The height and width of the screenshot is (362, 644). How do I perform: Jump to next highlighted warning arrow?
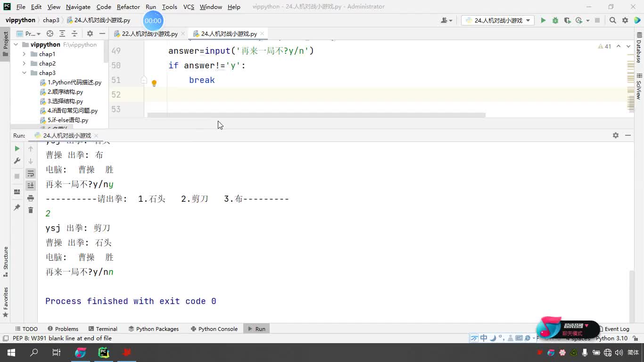tap(629, 46)
